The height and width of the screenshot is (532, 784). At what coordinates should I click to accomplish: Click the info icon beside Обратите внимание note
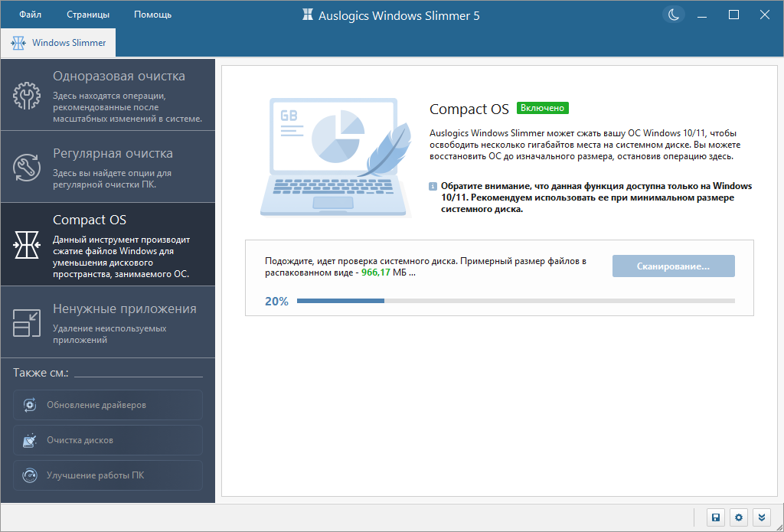433,187
